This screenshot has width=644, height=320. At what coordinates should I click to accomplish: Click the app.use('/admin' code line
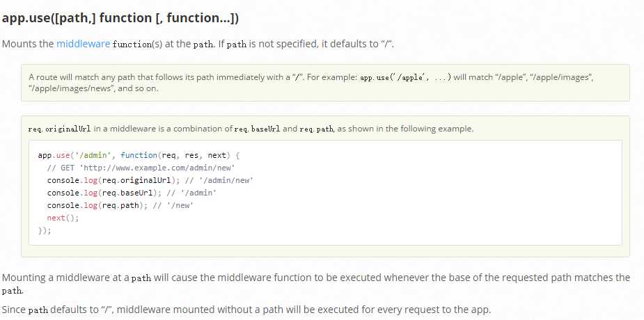click(139, 155)
